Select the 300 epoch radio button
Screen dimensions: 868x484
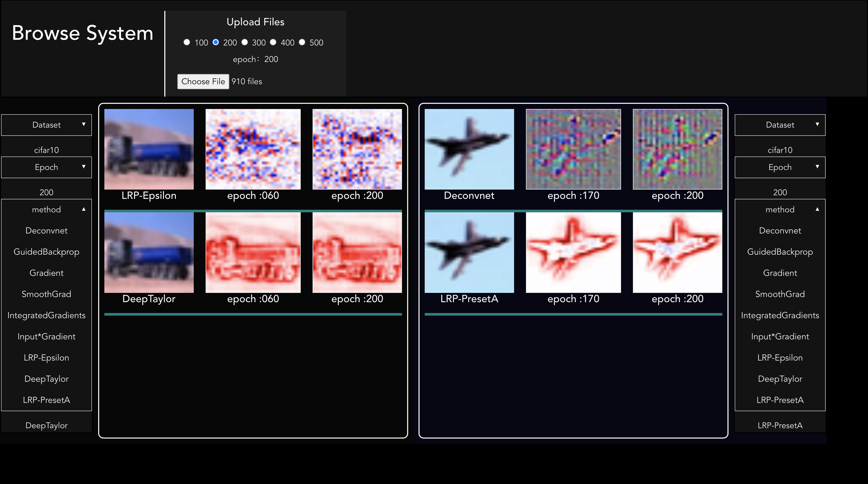(x=245, y=42)
